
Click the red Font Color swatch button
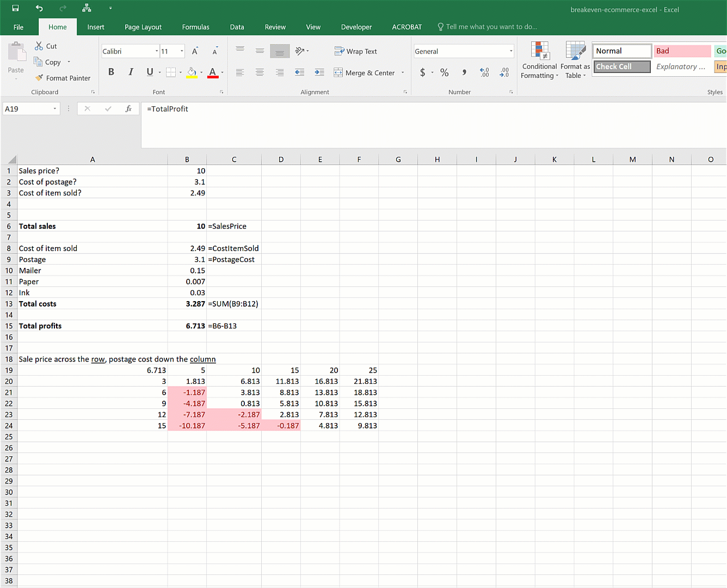pyautogui.click(x=213, y=72)
